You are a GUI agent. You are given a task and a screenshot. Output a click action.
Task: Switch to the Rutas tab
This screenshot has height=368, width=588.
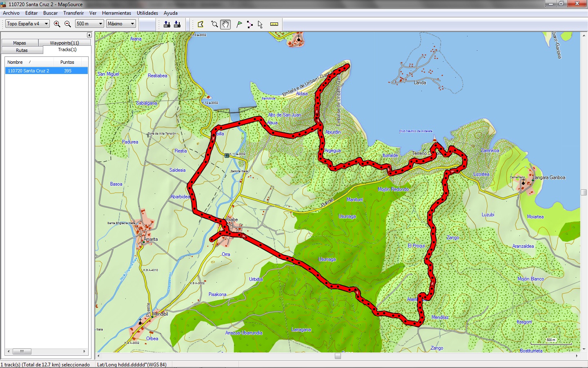pos(22,50)
